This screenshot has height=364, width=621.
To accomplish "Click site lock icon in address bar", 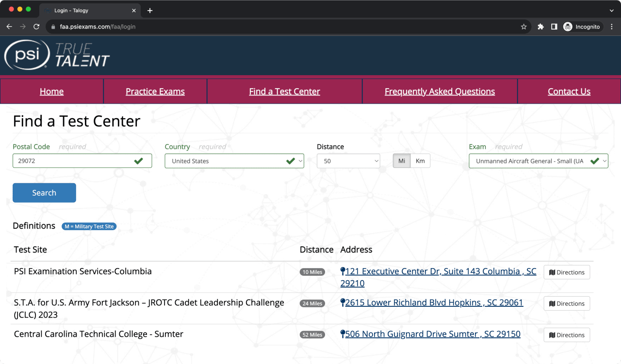I will 53,27.
